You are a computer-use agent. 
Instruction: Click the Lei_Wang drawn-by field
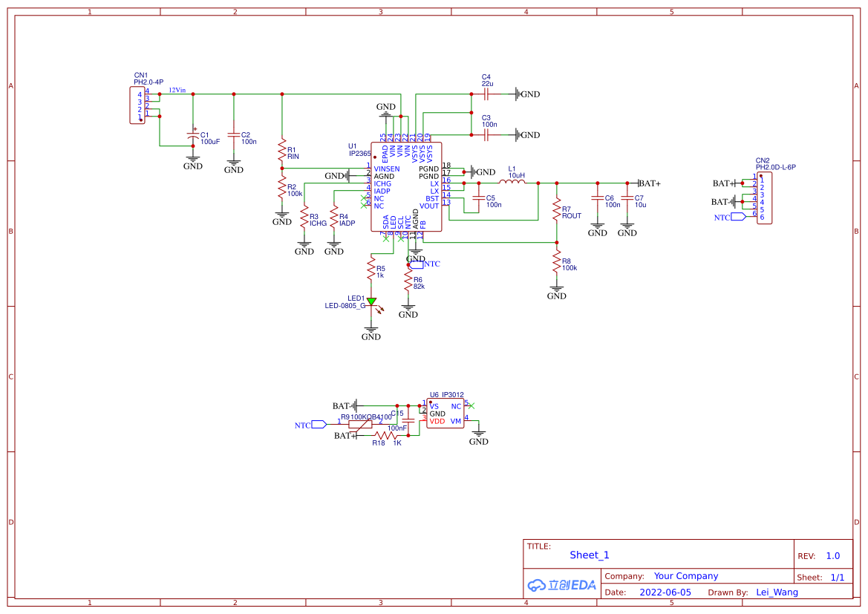[777, 592]
